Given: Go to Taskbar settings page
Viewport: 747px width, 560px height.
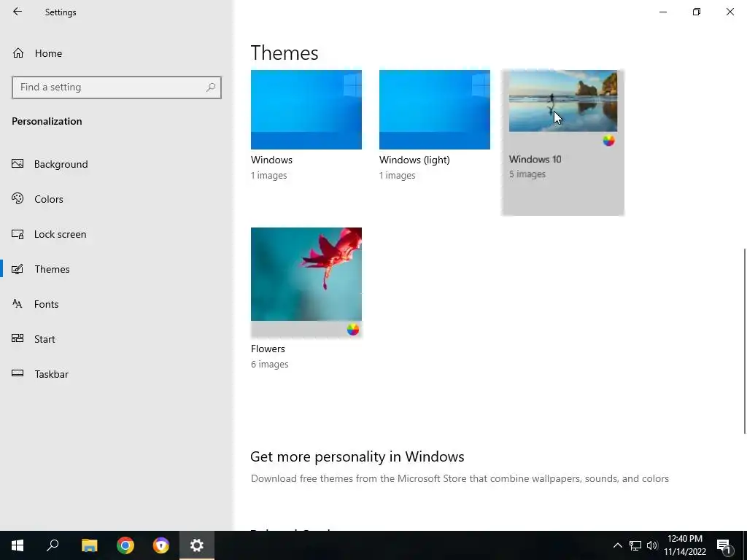Looking at the screenshot, I should [52, 374].
